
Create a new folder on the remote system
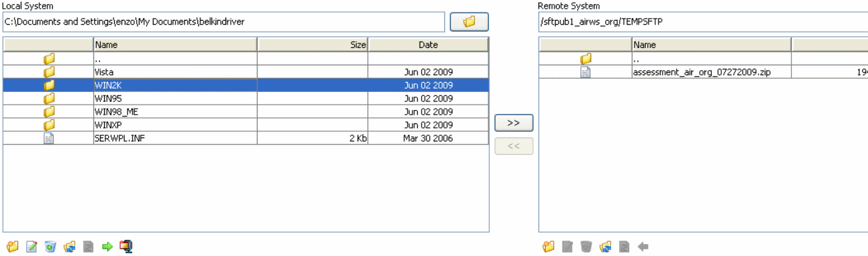pos(548,247)
